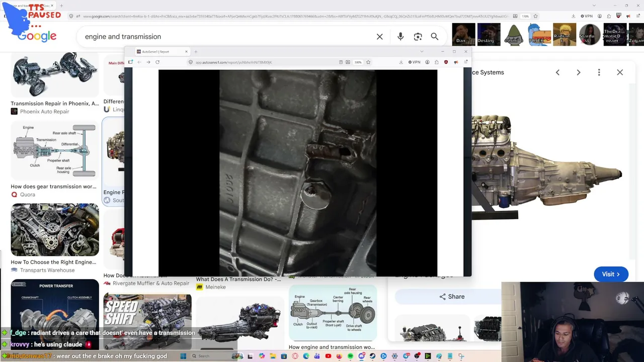This screenshot has width=644, height=362.
Task: Open Steam from the taskbar
Action: [x=372, y=356]
